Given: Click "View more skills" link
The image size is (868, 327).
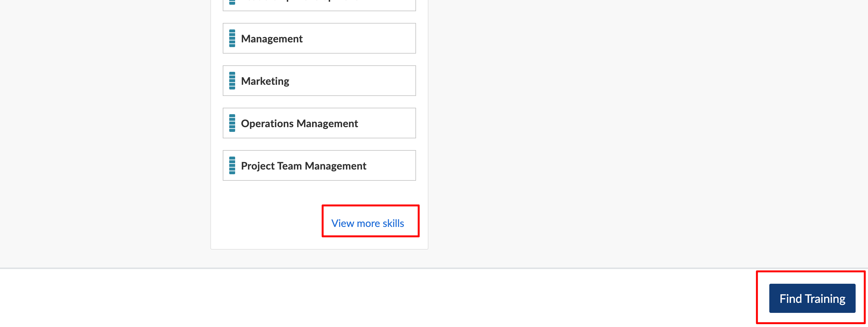Looking at the screenshot, I should click(x=367, y=223).
